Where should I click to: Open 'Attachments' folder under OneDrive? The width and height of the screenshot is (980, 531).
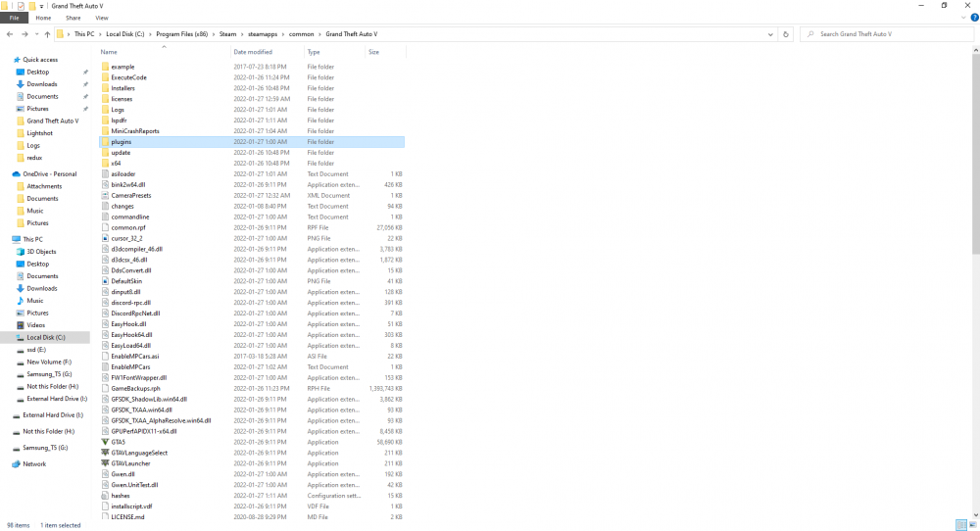coord(44,186)
